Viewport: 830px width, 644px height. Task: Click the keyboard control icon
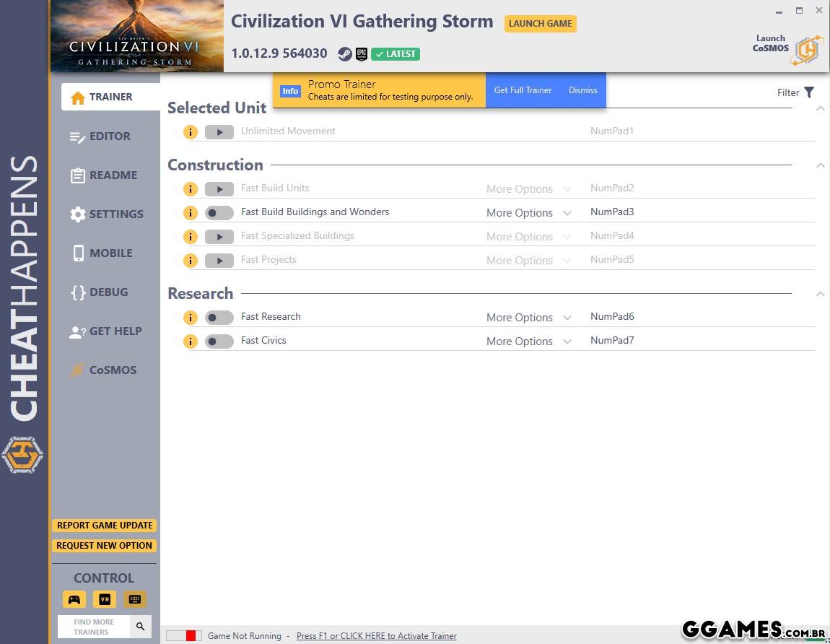[134, 599]
